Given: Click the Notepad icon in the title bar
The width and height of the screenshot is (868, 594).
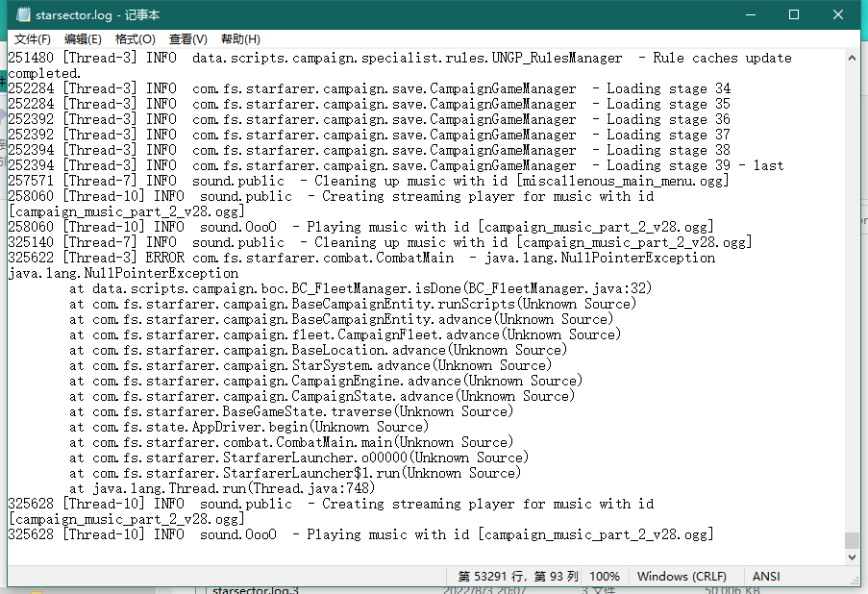Looking at the screenshot, I should coord(21,15).
